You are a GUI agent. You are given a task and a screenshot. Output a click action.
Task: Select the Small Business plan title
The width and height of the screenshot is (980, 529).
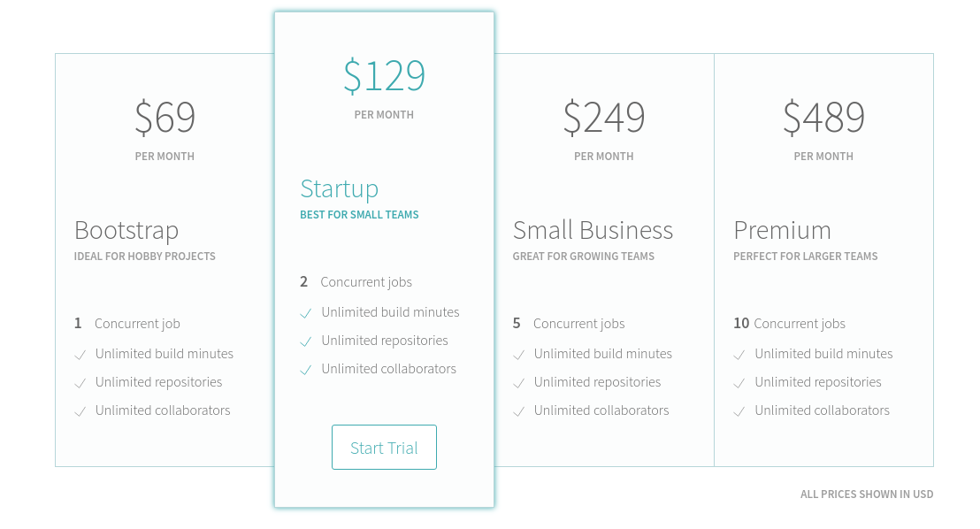point(593,230)
